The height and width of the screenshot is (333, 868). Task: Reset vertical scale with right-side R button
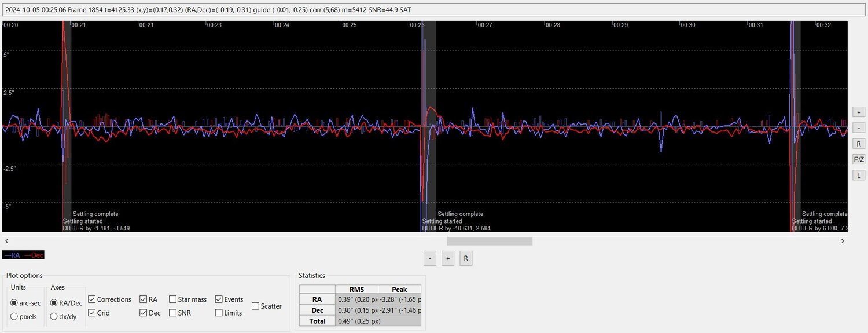click(859, 144)
